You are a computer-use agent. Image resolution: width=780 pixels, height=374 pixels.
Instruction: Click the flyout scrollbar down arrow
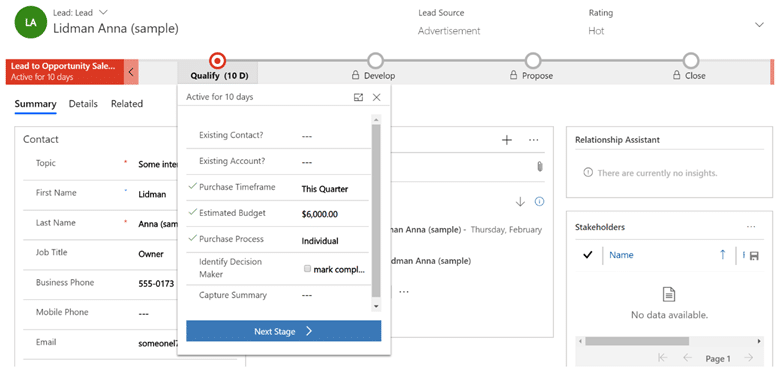376,306
